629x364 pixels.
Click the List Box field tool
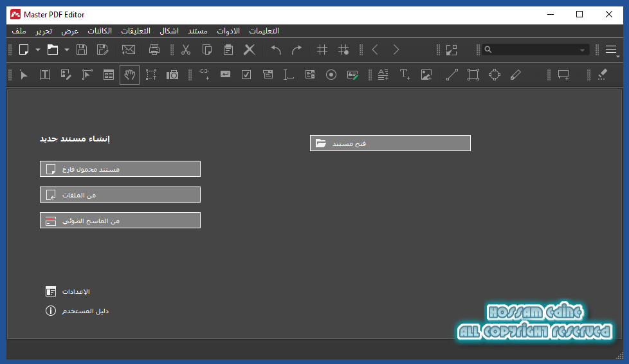pos(310,75)
